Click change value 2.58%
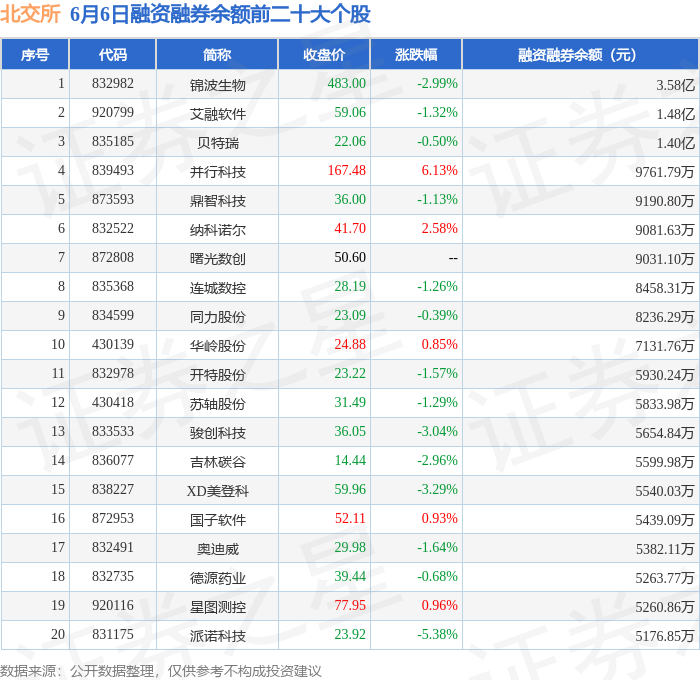This screenshot has width=700, height=680. [x=439, y=229]
